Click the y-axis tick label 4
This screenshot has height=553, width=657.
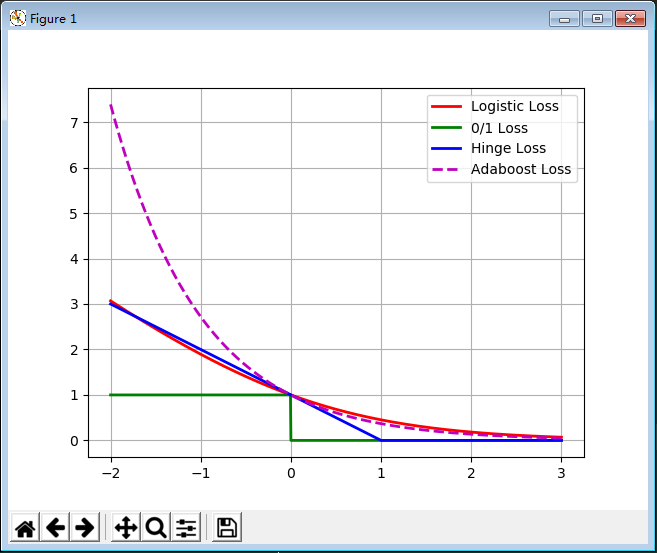[74, 259]
